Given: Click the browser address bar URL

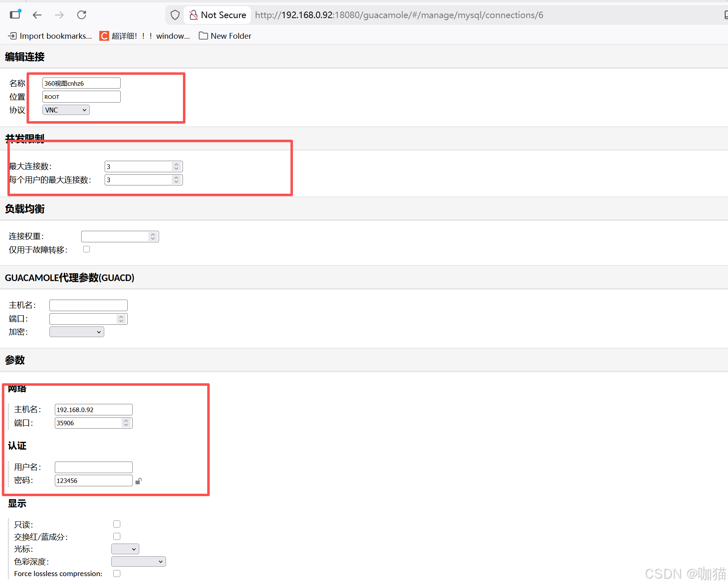Looking at the screenshot, I should click(x=399, y=15).
